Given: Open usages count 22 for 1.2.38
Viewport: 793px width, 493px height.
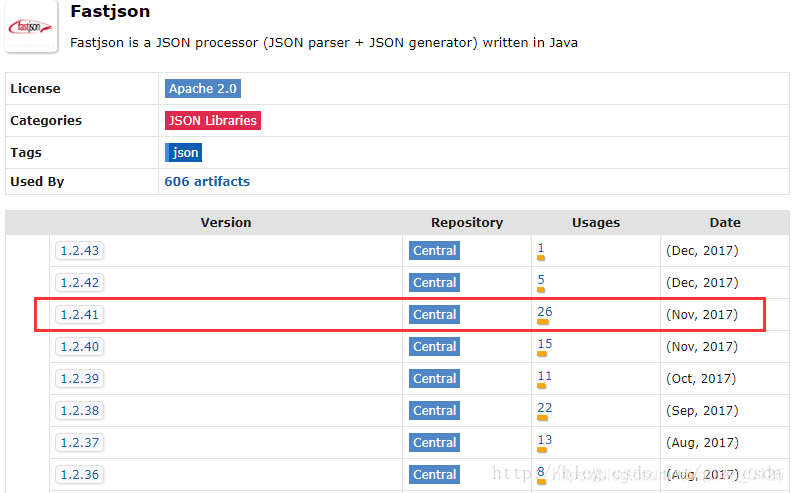Looking at the screenshot, I should coord(545,408).
